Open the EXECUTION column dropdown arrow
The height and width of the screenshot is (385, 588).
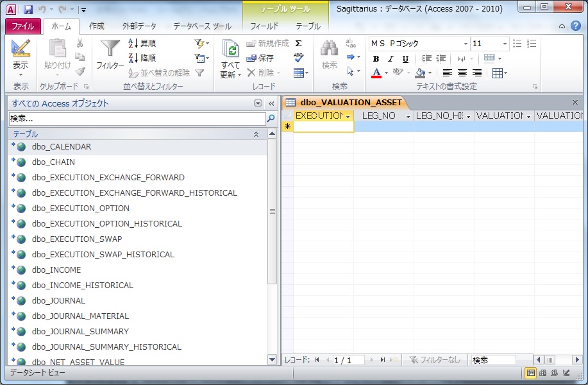[348, 117]
